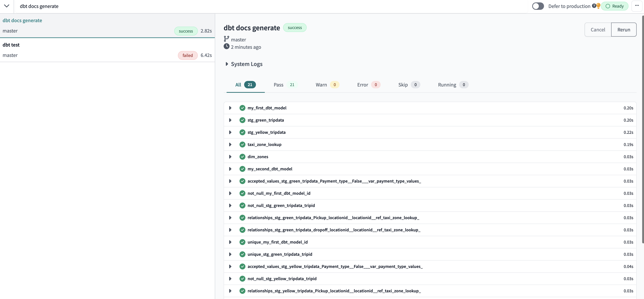Click check icon for relationships_stg_green_tripdata_dropoff_locationid
Image resolution: width=644 pixels, height=299 pixels.
tap(242, 230)
